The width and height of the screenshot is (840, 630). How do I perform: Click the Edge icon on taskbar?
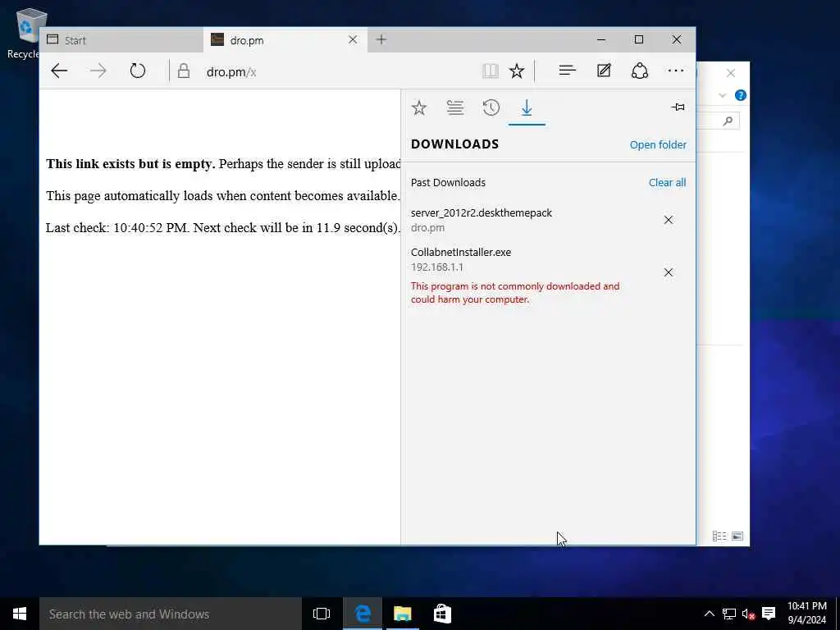click(x=363, y=614)
